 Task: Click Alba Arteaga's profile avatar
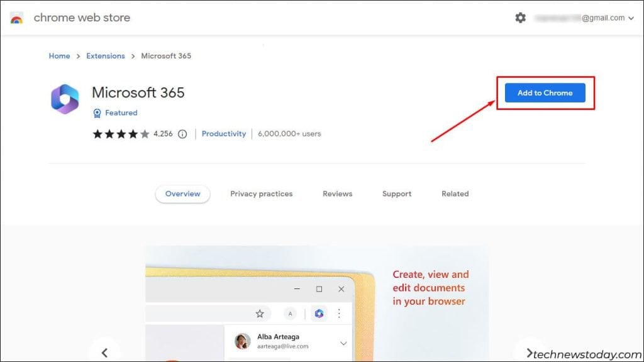[x=242, y=341]
